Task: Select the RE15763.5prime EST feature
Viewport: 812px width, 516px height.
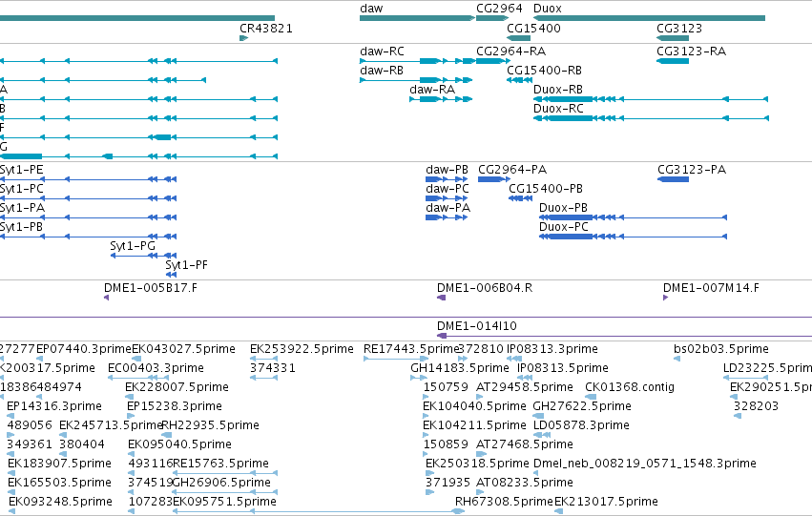Action: (x=225, y=472)
